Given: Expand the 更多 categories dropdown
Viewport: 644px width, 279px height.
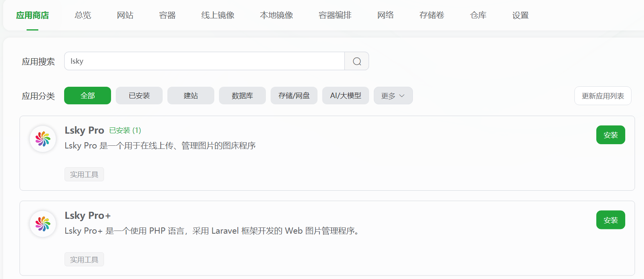Looking at the screenshot, I should coord(393,96).
